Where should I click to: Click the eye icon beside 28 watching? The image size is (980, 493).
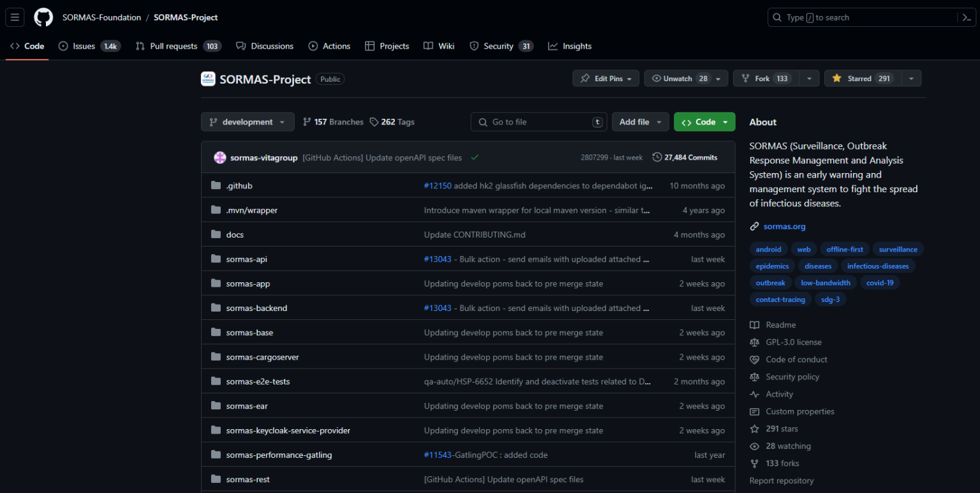tap(755, 446)
